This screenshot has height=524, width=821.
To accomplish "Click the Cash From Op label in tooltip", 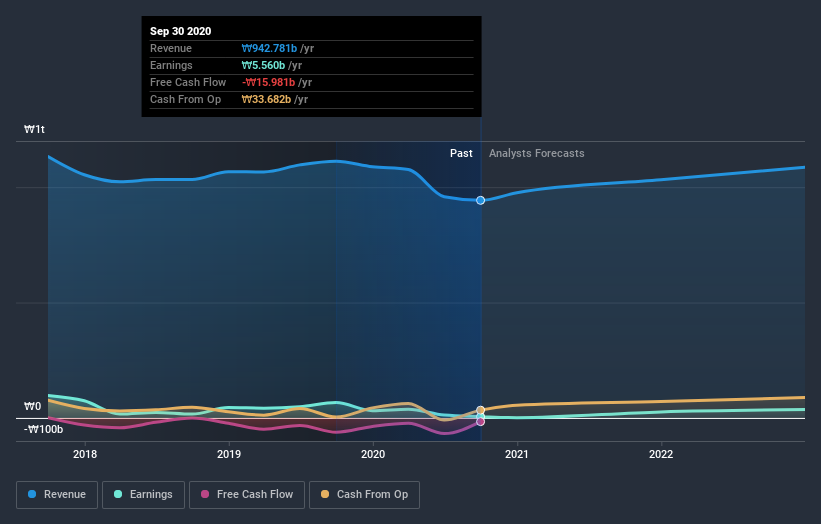I will click(x=185, y=99).
